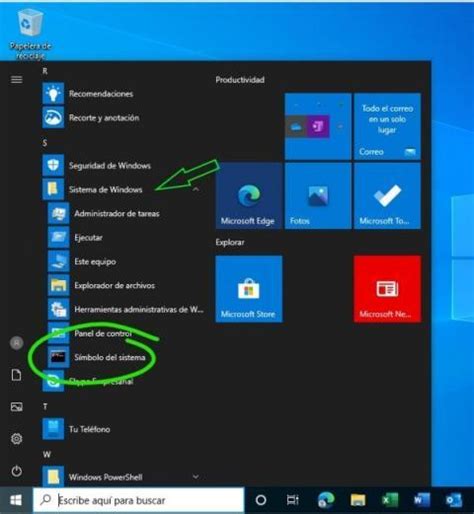
Task: Open the Cortana circle on taskbar
Action: [261, 500]
